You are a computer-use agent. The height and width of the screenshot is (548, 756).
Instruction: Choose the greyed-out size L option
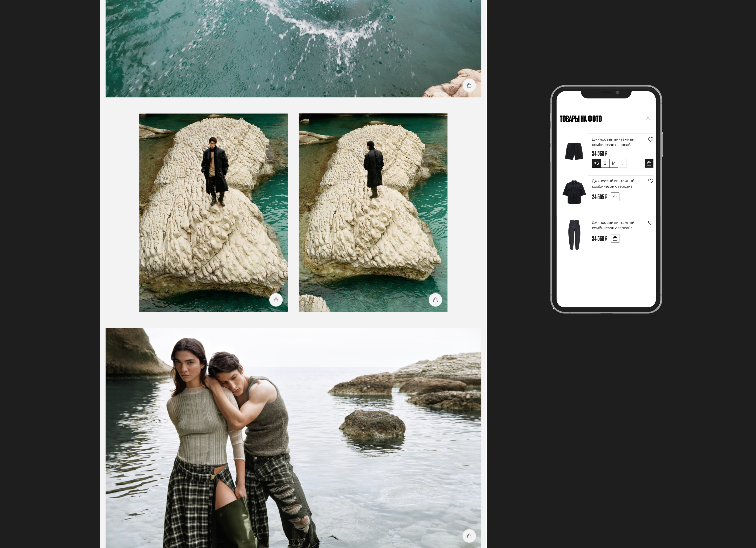(622, 163)
